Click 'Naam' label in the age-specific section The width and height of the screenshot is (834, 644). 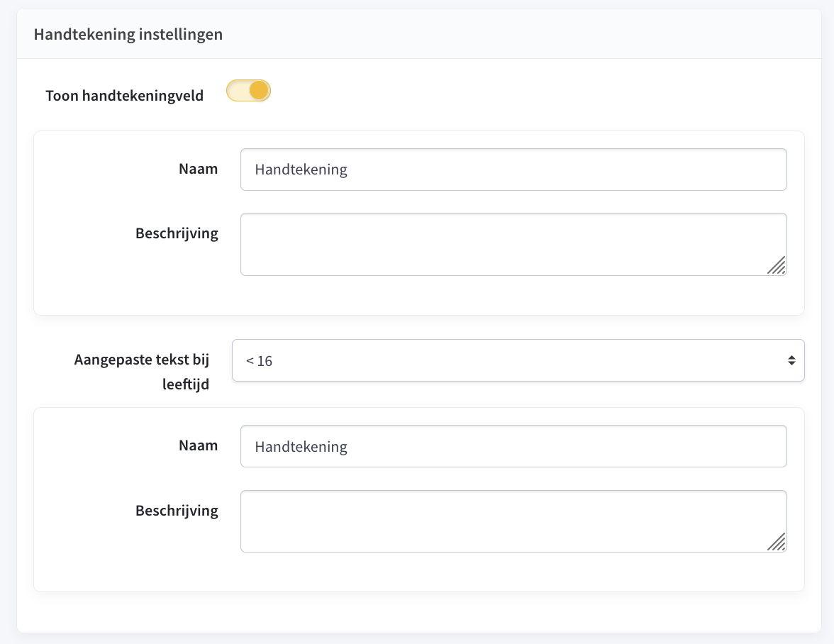[199, 445]
